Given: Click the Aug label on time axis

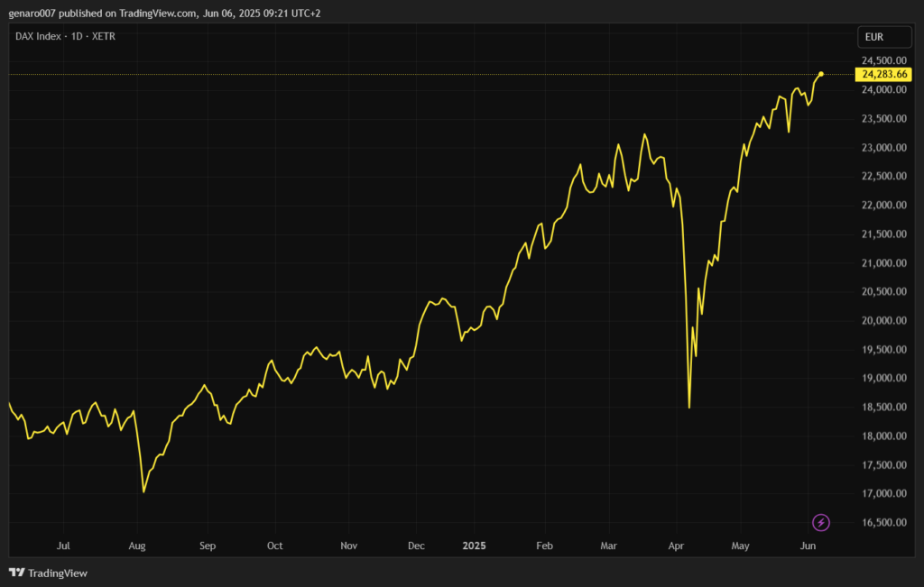Looking at the screenshot, I should click(137, 546).
